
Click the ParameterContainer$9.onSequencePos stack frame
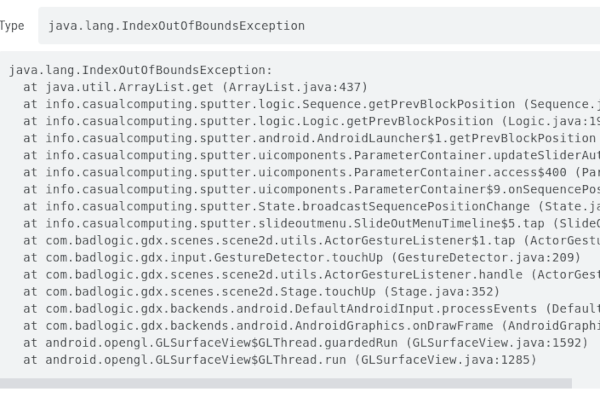[x=311, y=189]
